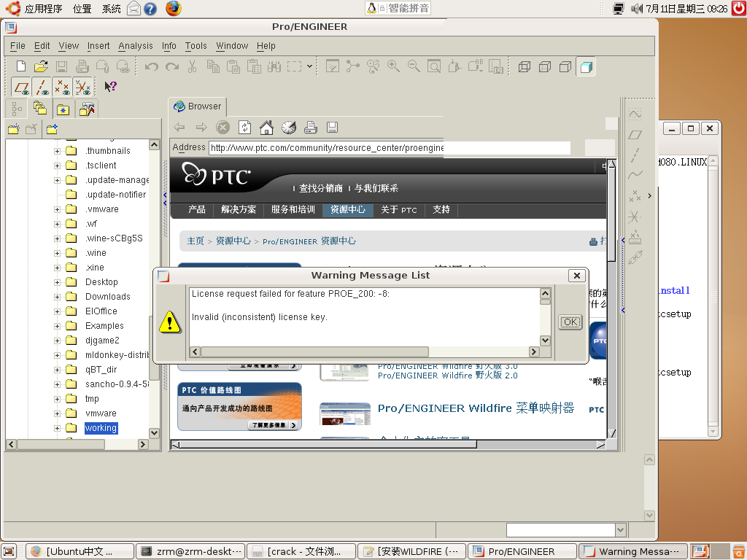The width and height of the screenshot is (747, 560).
Task: Switch to wireframe display mode
Action: (x=525, y=66)
